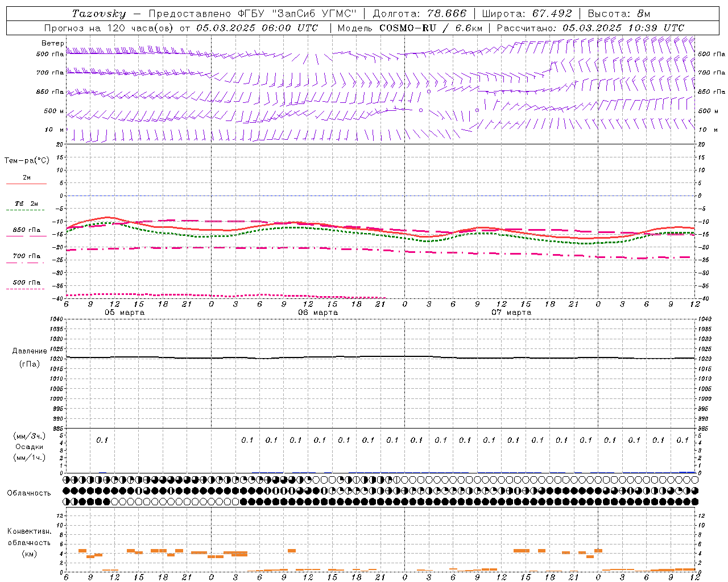Screen dimensions: 728x582
Task: Click the (мм/3ч.) precipitation unit label
Action: point(30,436)
